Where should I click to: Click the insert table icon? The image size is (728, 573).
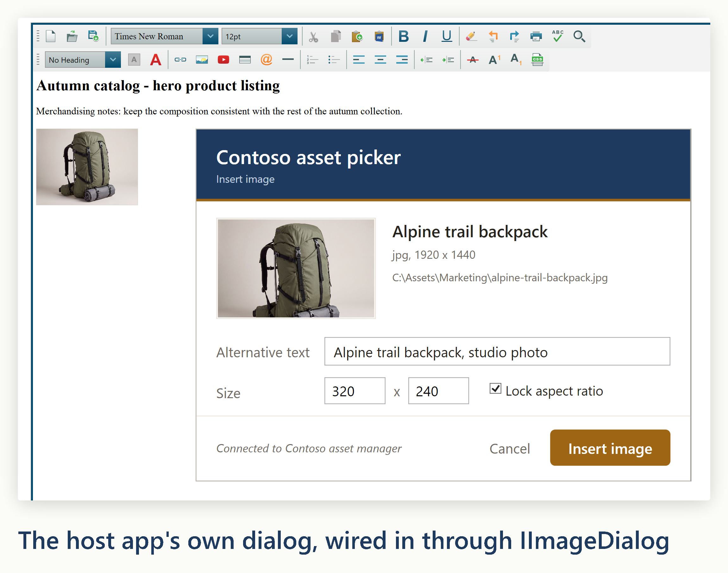[x=245, y=60]
